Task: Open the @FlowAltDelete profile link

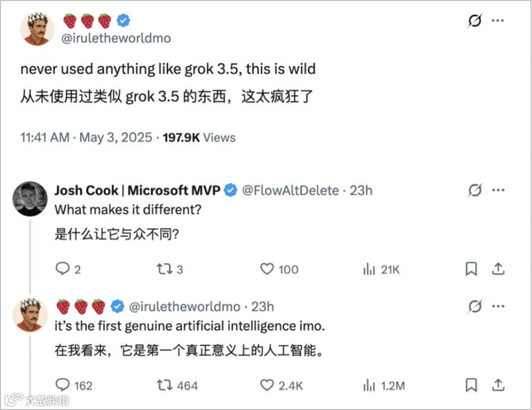Action: (290, 190)
